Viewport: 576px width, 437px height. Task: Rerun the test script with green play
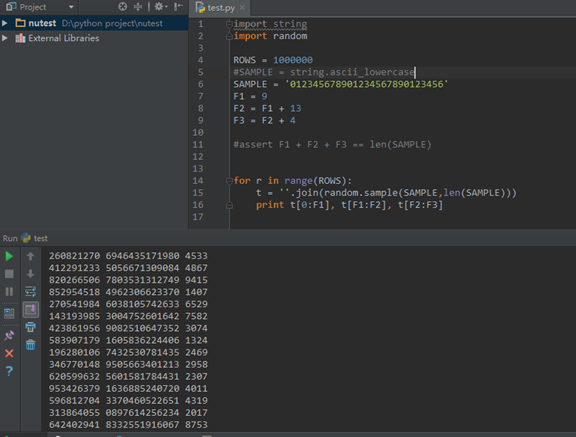click(x=9, y=256)
